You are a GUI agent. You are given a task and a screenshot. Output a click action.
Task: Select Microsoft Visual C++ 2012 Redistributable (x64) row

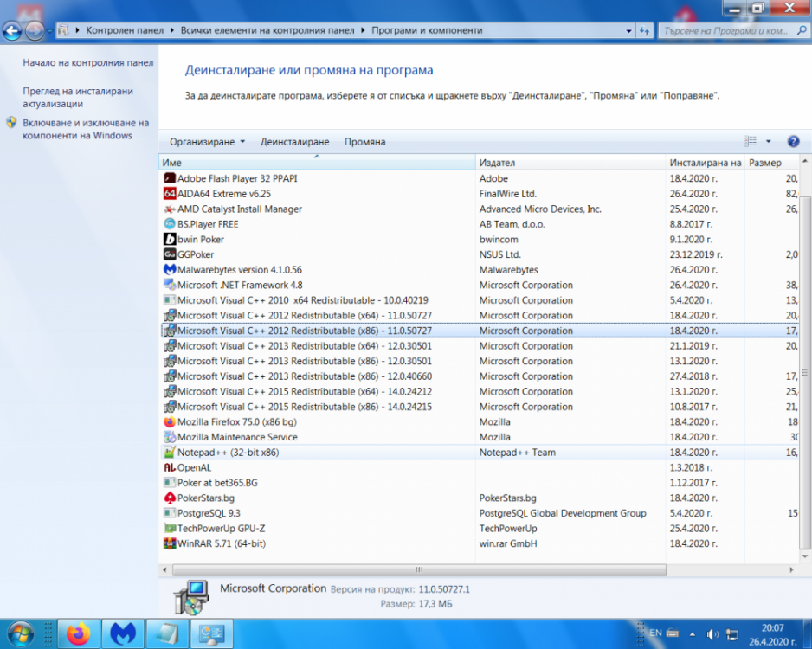click(x=480, y=315)
